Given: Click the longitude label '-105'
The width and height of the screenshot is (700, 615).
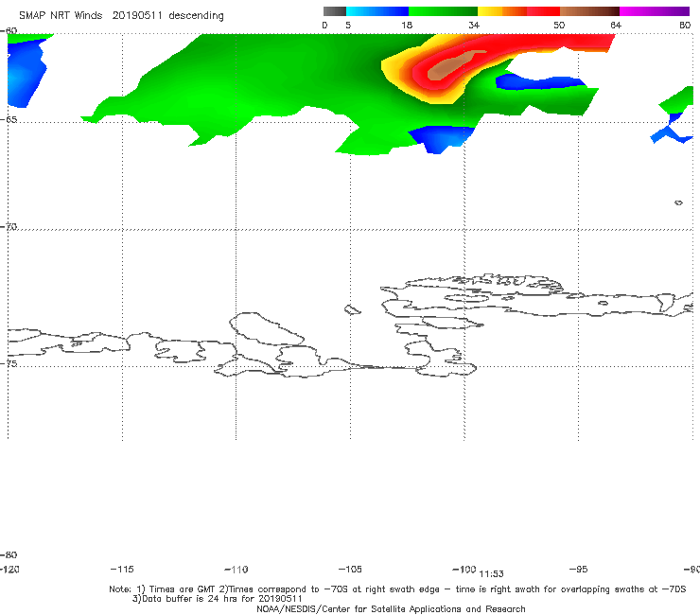Looking at the screenshot, I should pos(350,569).
